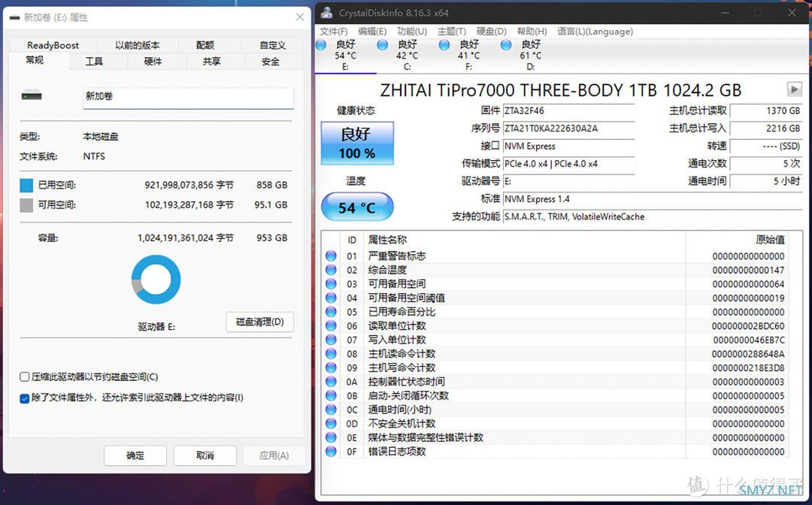Viewport: 812px width, 505px height.
Task: Select drive D: status showing 61°C
Action: pyautogui.click(x=530, y=50)
